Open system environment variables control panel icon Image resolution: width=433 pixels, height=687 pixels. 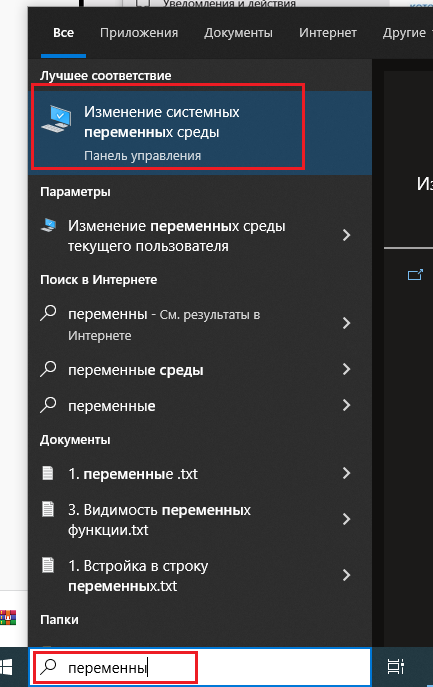56,118
